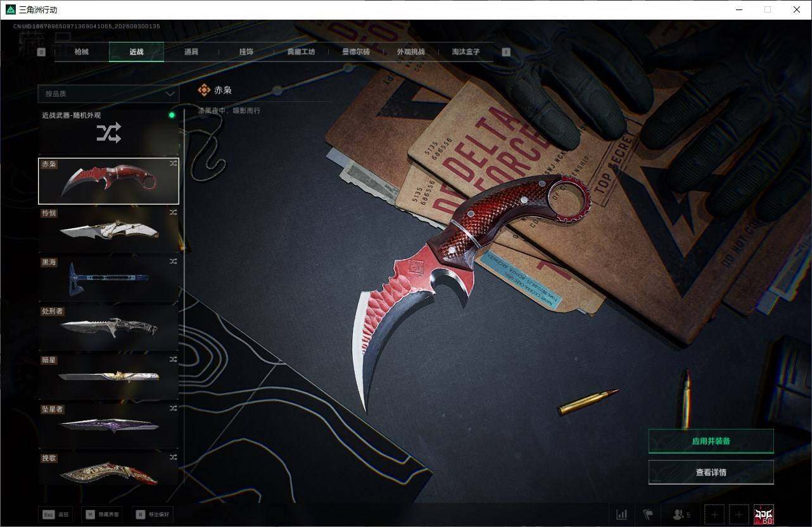Image resolution: width=812 pixels, height=527 pixels.
Task: Toggle random shuffle for 黑海 skin
Action: [173, 261]
